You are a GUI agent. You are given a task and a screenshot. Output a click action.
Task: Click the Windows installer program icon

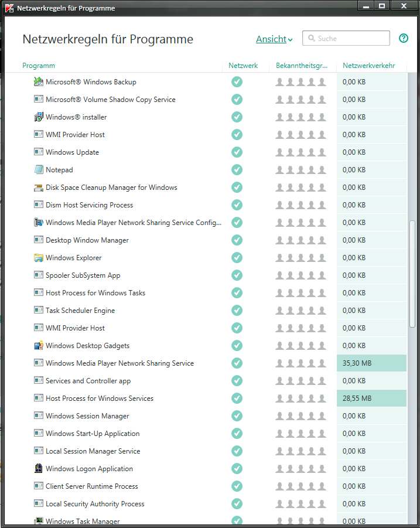38,117
